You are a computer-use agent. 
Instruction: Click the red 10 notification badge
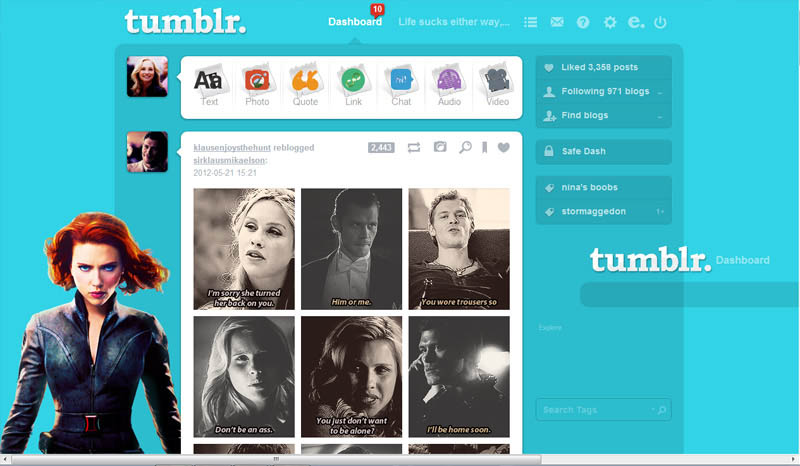[x=377, y=9]
